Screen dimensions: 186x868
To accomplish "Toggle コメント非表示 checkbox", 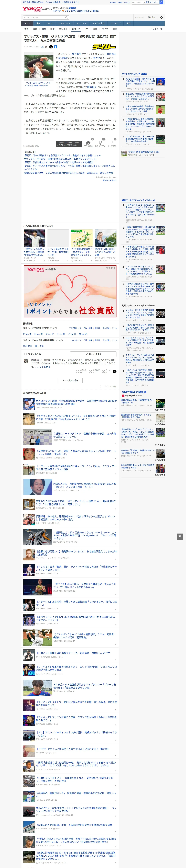I will pyautogui.click(x=102, y=387).
